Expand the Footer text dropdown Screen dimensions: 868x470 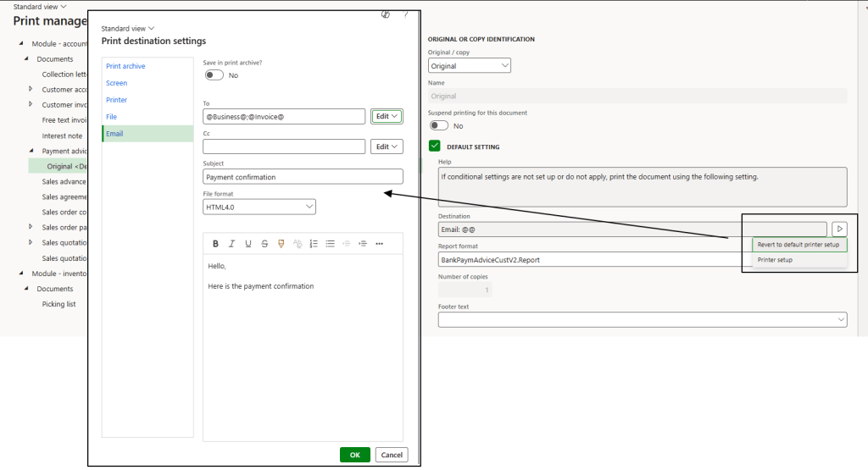(x=642, y=319)
